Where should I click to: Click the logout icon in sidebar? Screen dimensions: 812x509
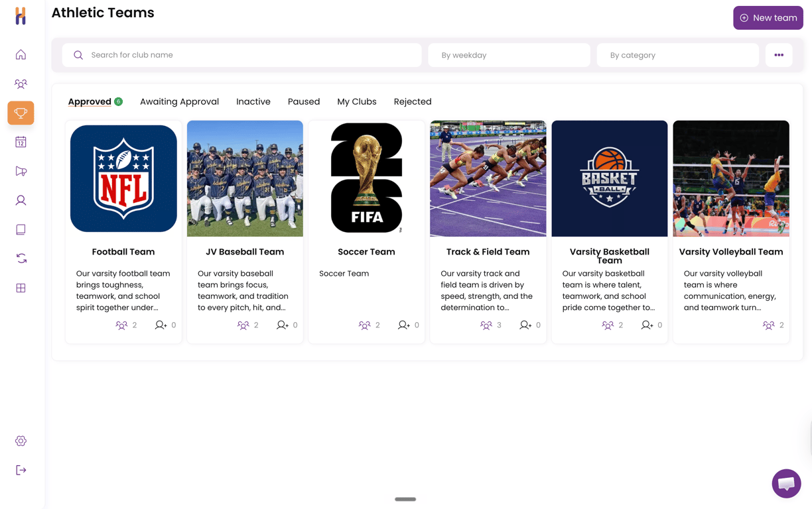coord(21,470)
